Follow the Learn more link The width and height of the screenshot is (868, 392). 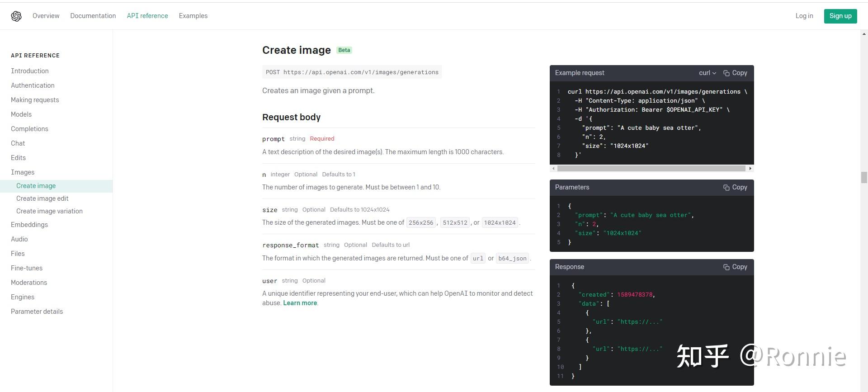[x=300, y=303]
